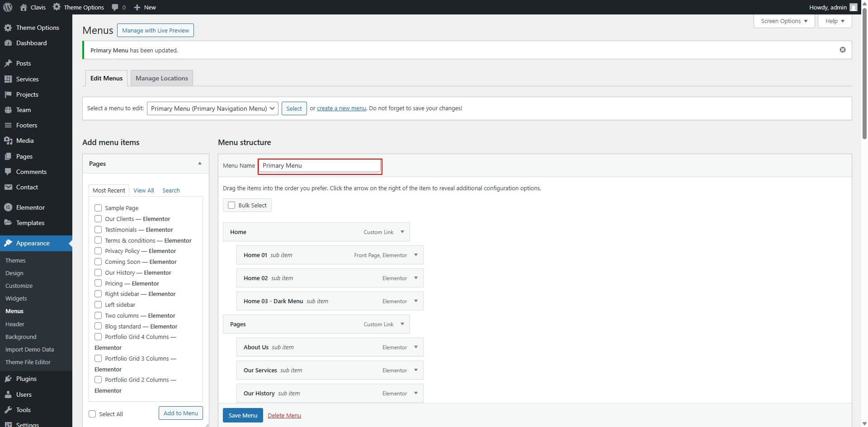Tick Select All under Pages list
Image resolution: width=868 pixels, height=427 pixels.
[x=92, y=414]
